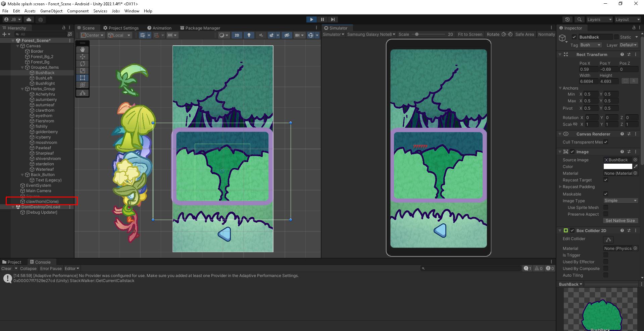Open Undo History icon in top toolbar

coord(567,19)
